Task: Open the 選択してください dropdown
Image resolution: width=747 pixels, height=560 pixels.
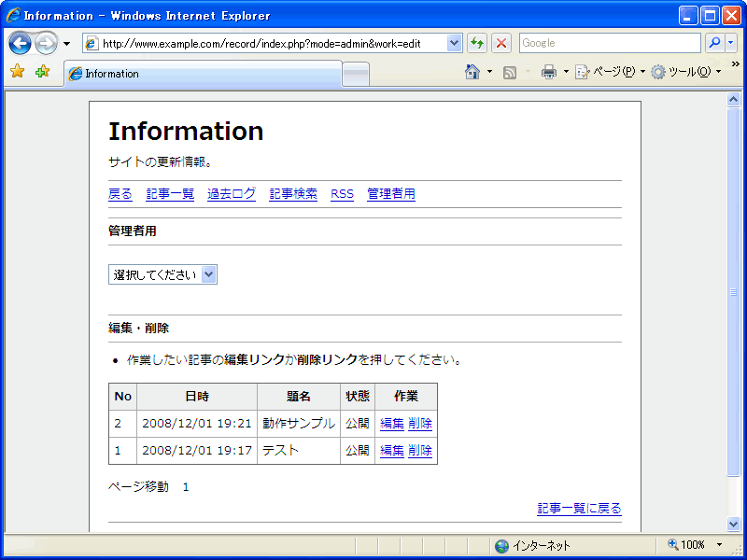Action: (x=163, y=274)
